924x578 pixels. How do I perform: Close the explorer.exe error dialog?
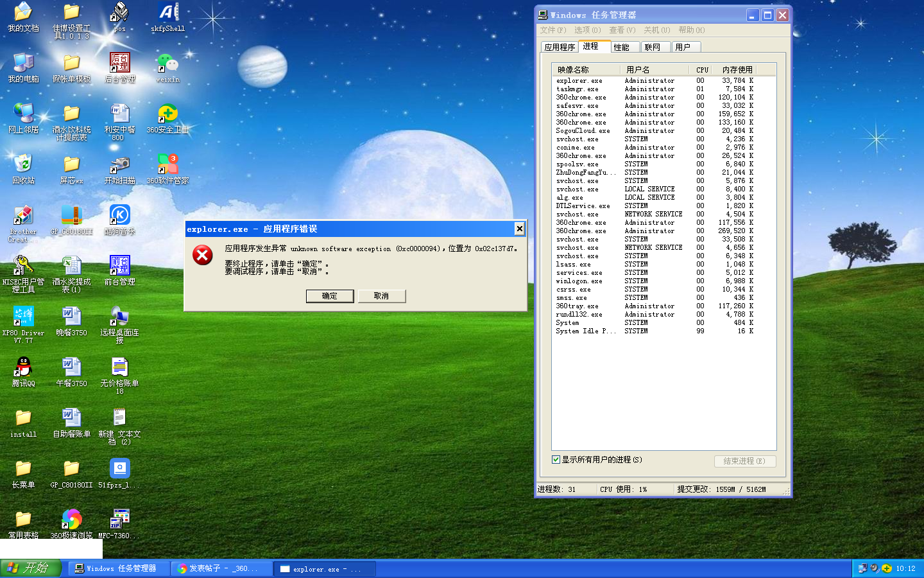(520, 229)
